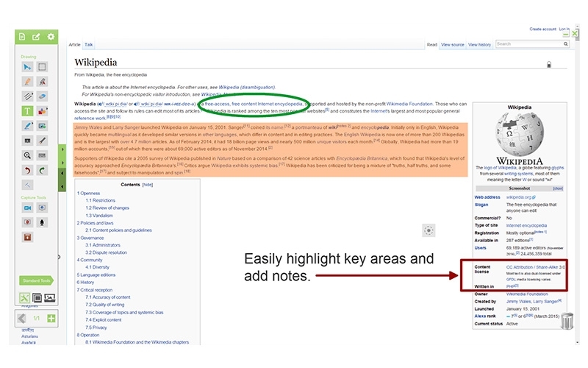Activate the magnifier zoom tool
Viewport: 588px width, 368px height.
(x=27, y=155)
